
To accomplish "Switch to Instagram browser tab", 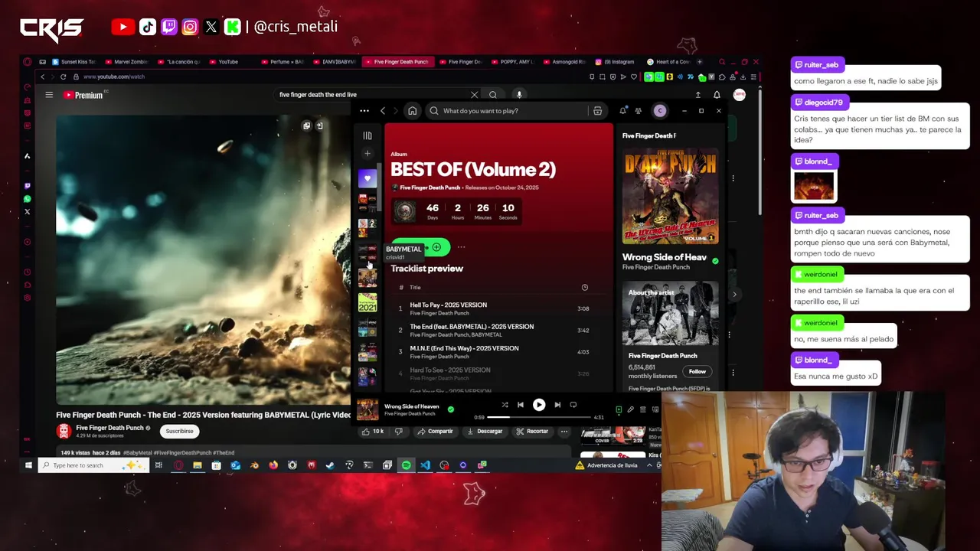I will point(615,62).
